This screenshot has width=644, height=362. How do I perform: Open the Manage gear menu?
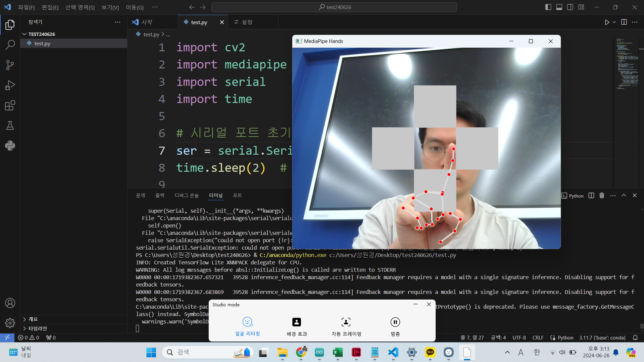pyautogui.click(x=10, y=323)
